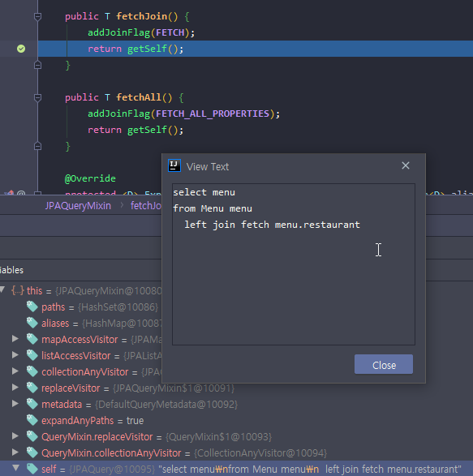The width and height of the screenshot is (473, 476).
Task: Expand the mapAccessVisitor field
Action: [15, 339]
